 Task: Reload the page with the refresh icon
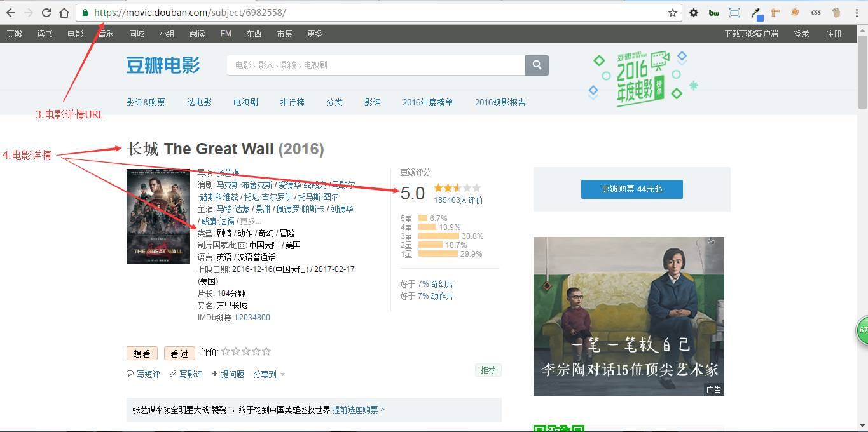[x=46, y=13]
